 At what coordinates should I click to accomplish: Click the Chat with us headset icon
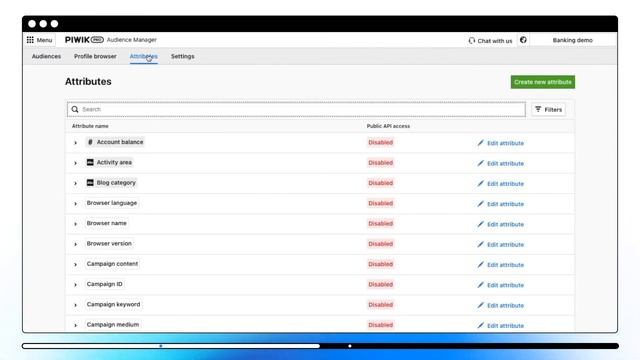point(471,40)
